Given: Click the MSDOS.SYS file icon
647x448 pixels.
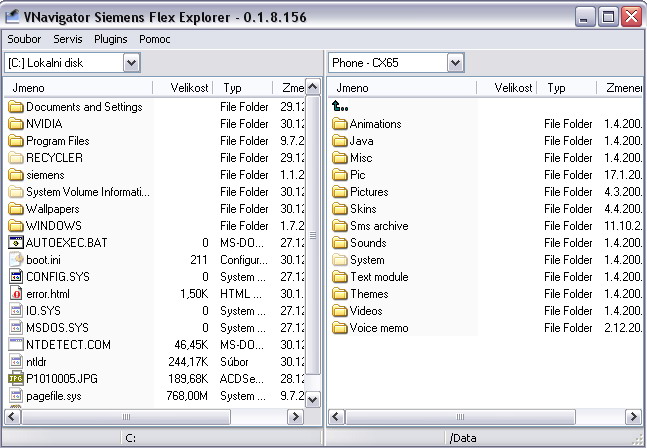Looking at the screenshot, I should point(16,328).
